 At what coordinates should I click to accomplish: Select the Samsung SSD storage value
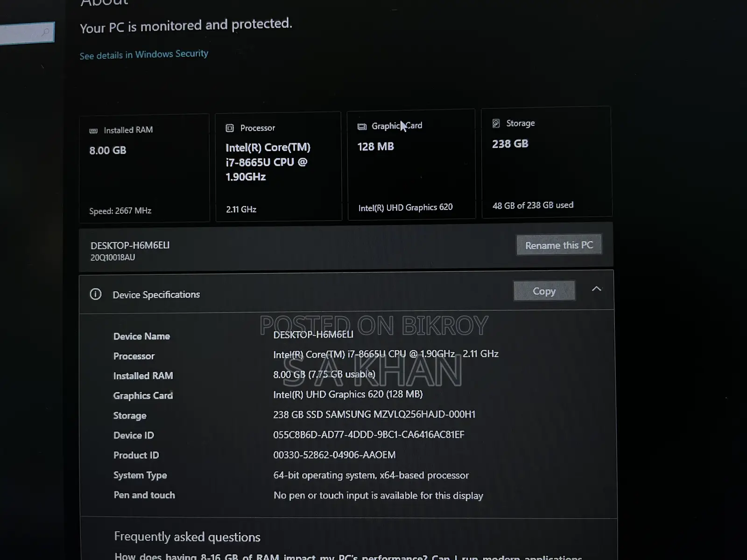[x=374, y=414]
